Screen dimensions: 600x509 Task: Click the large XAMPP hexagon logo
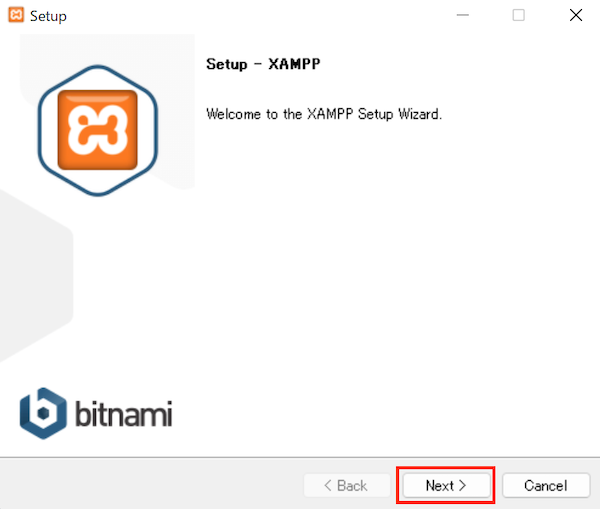[98, 131]
